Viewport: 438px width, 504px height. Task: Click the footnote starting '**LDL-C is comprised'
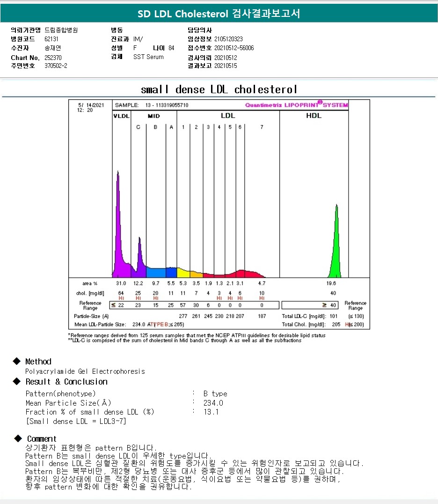pyautogui.click(x=185, y=341)
